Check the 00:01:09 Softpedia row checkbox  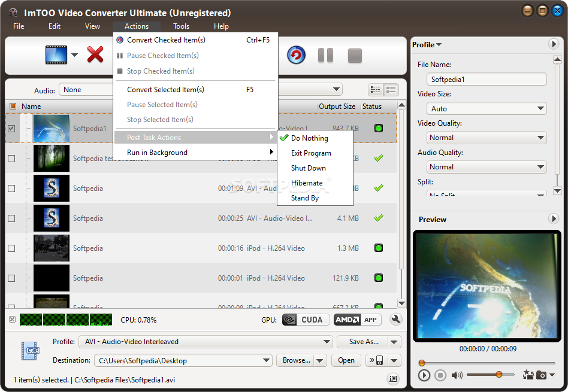[x=11, y=189]
